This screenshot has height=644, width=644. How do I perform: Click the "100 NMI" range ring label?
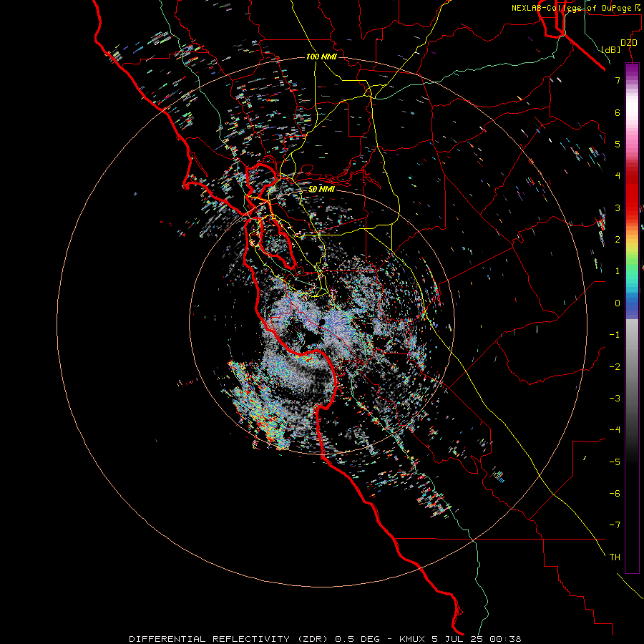point(321,57)
